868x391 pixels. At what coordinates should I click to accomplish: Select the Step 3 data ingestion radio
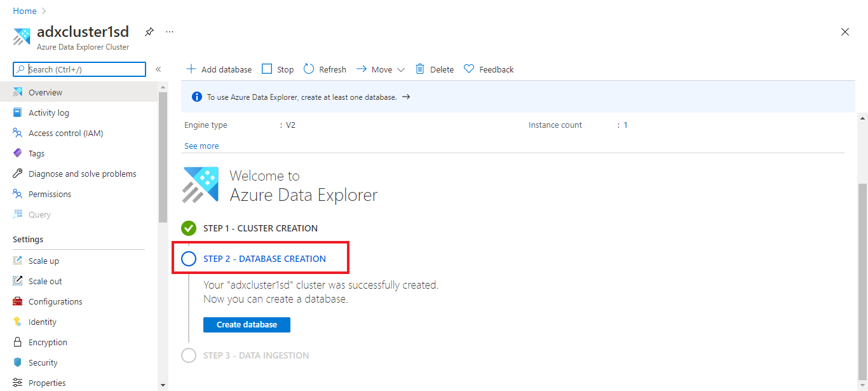[189, 355]
